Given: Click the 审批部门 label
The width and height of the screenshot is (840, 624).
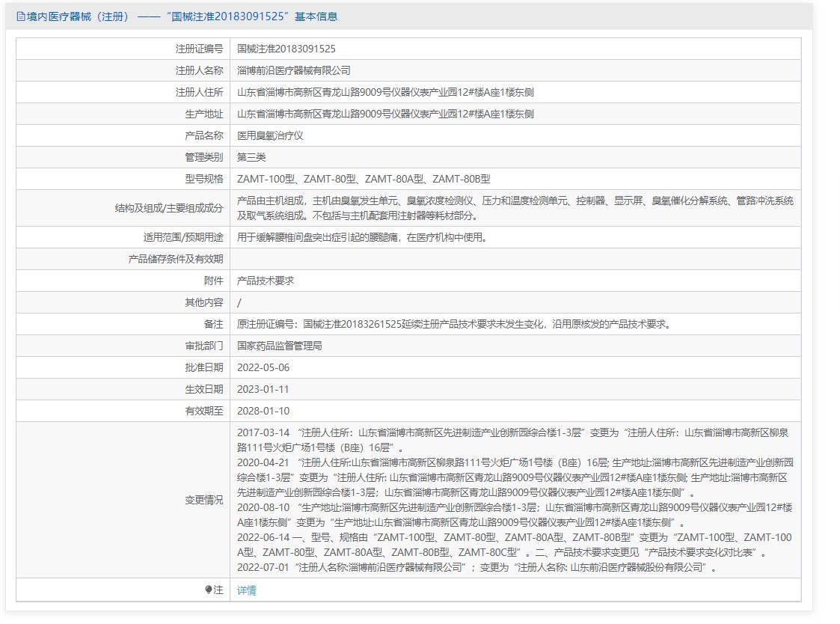Looking at the screenshot, I should pyautogui.click(x=204, y=346).
